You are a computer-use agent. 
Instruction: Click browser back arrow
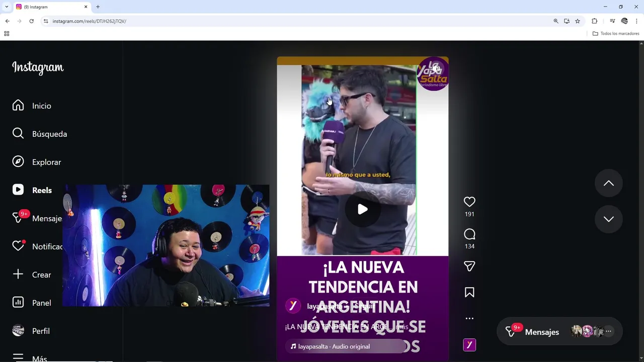coord(7,21)
